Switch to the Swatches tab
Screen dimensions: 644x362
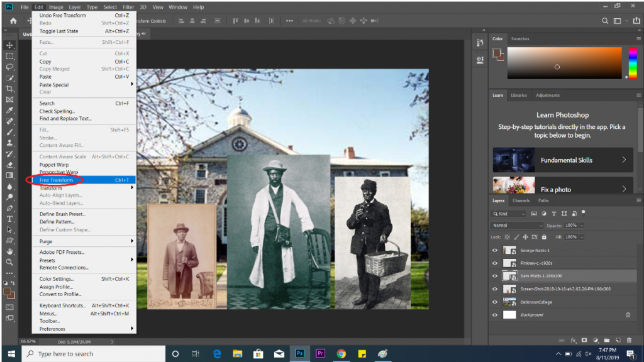520,39
